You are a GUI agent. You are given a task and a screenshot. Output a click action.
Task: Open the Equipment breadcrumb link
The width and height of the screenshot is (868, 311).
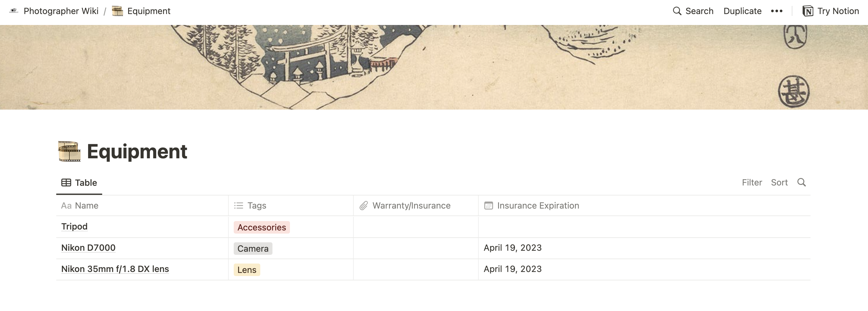[149, 11]
